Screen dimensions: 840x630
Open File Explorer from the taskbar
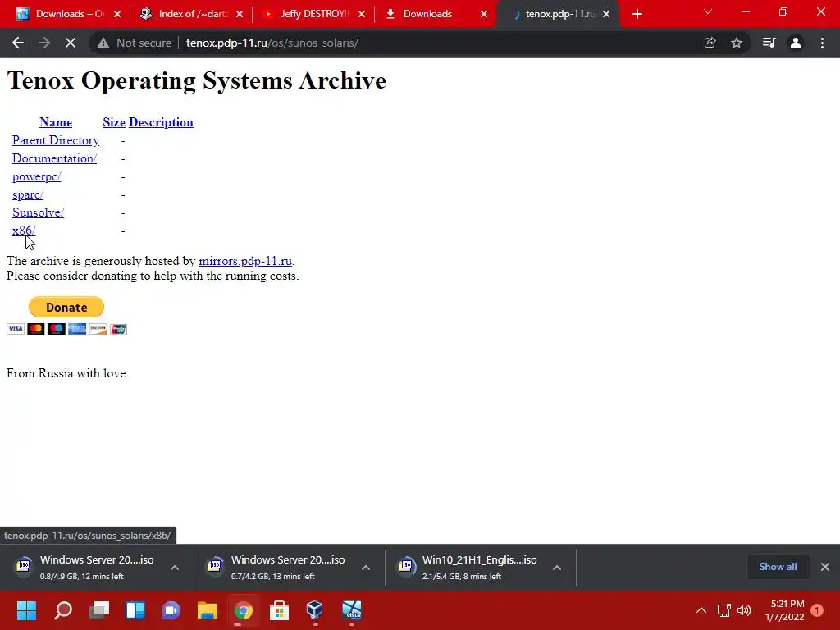point(207,610)
